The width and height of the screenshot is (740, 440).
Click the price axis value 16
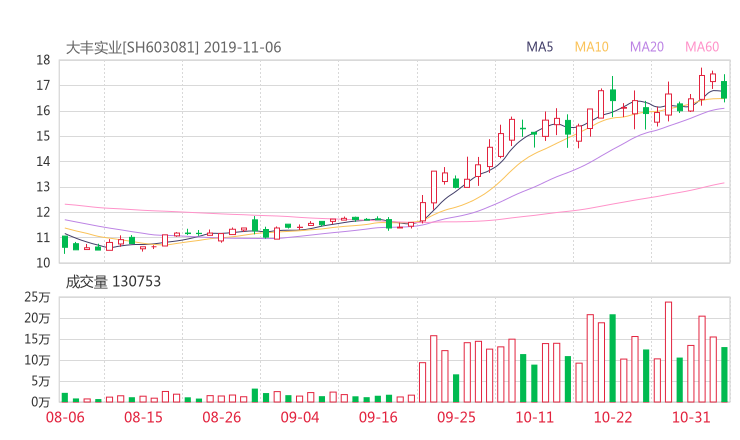[43, 111]
